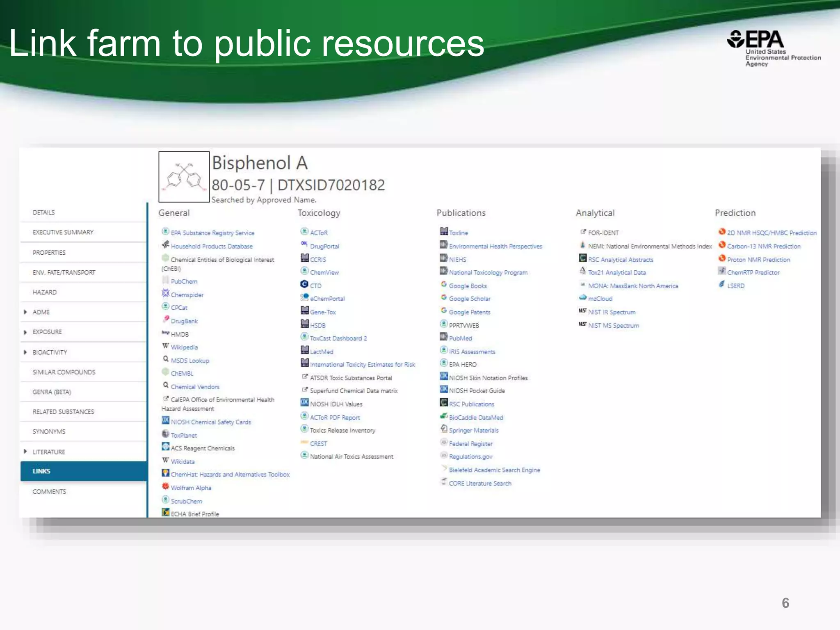Click the Google Scholar G icon

443,297
